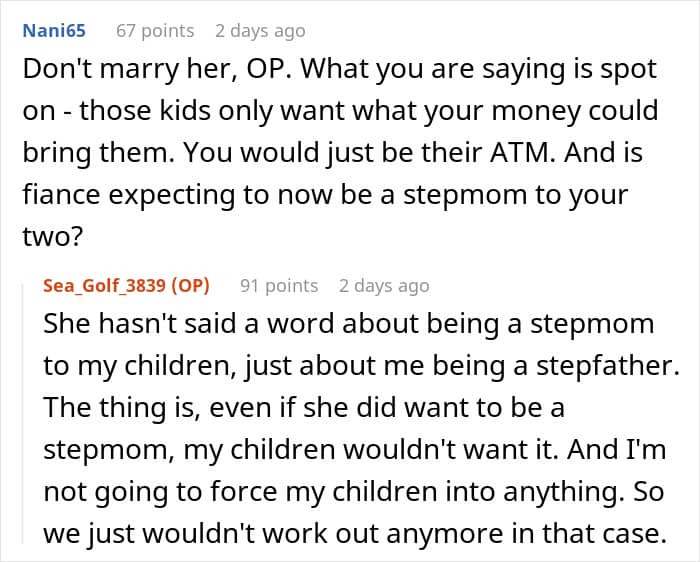This screenshot has height=562, width=700.
Task: Click the 91 points score
Action: tap(279, 285)
